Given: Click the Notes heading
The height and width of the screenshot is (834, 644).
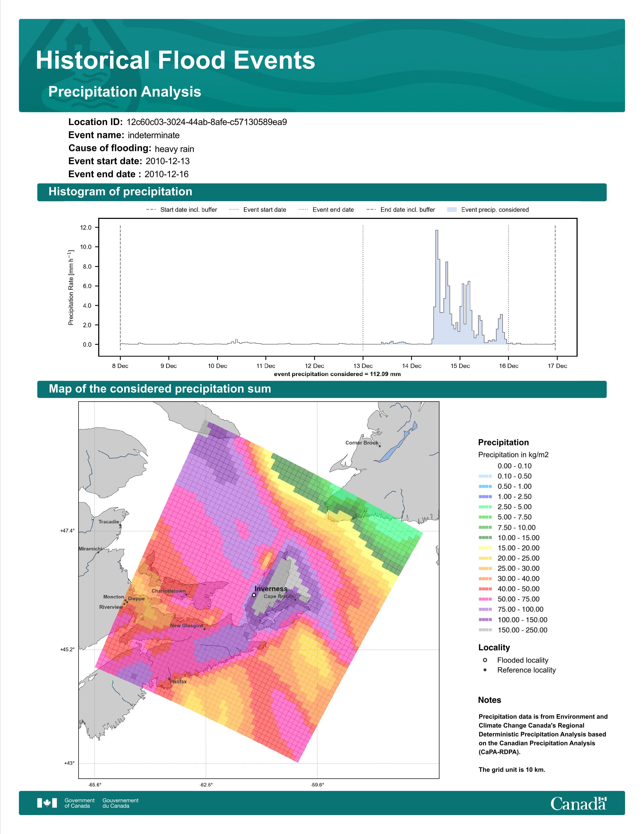Looking at the screenshot, I should 489,700.
